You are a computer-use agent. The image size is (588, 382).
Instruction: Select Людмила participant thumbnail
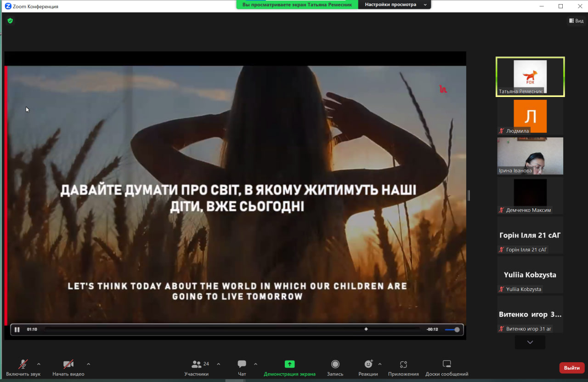point(530,116)
